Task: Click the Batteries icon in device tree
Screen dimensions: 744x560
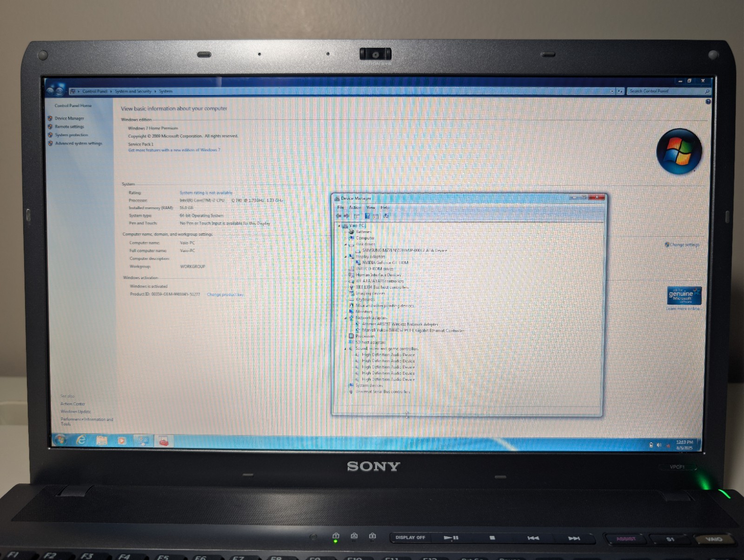Action: 352,232
